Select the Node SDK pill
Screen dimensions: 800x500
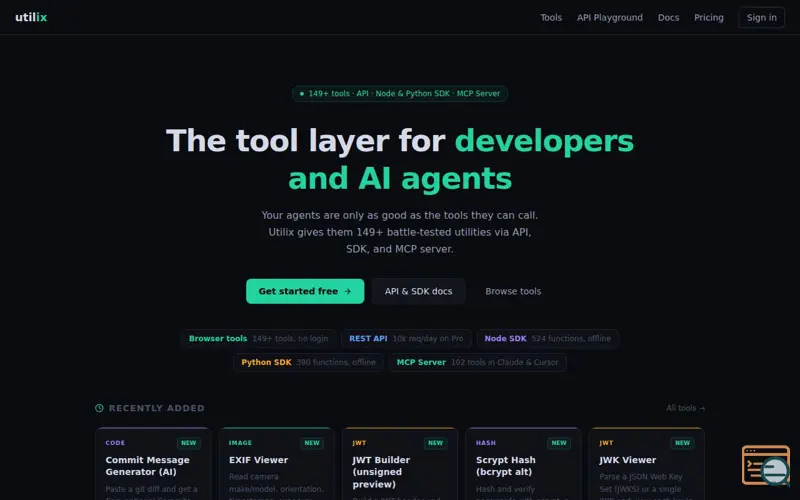coord(547,339)
